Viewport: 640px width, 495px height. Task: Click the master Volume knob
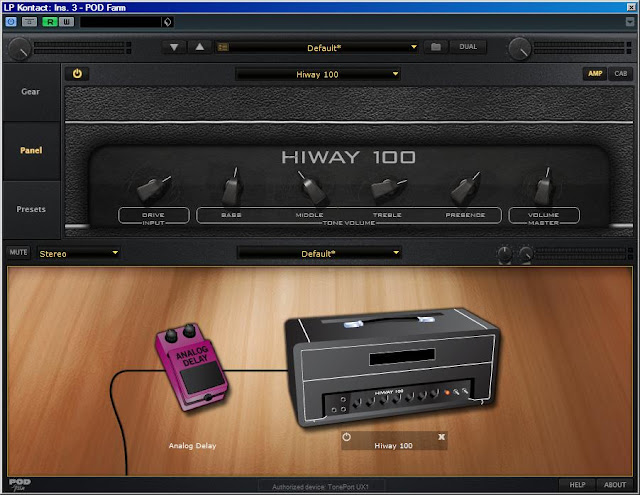click(544, 188)
